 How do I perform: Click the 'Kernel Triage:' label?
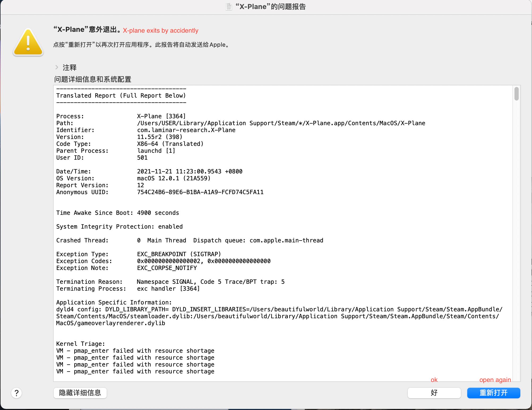[x=81, y=344]
